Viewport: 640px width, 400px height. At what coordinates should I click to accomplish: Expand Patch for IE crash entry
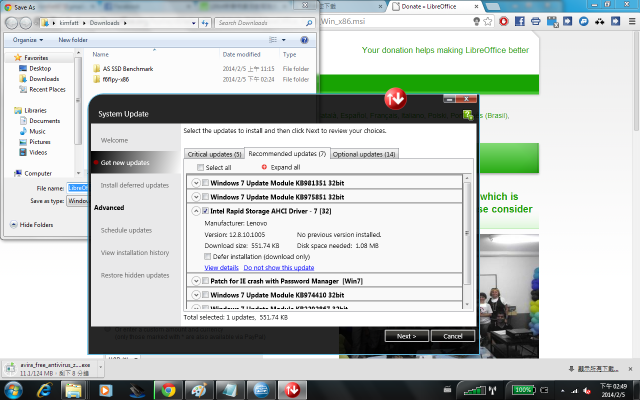tap(196, 281)
